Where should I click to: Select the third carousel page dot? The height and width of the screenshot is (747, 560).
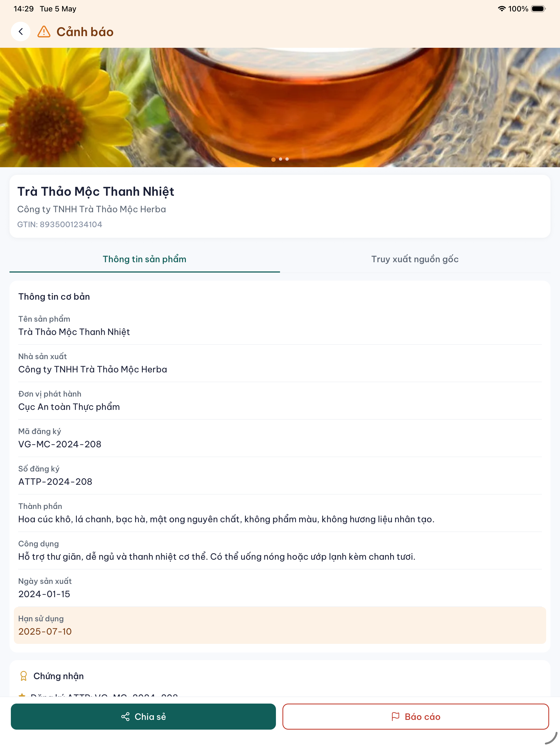287,159
